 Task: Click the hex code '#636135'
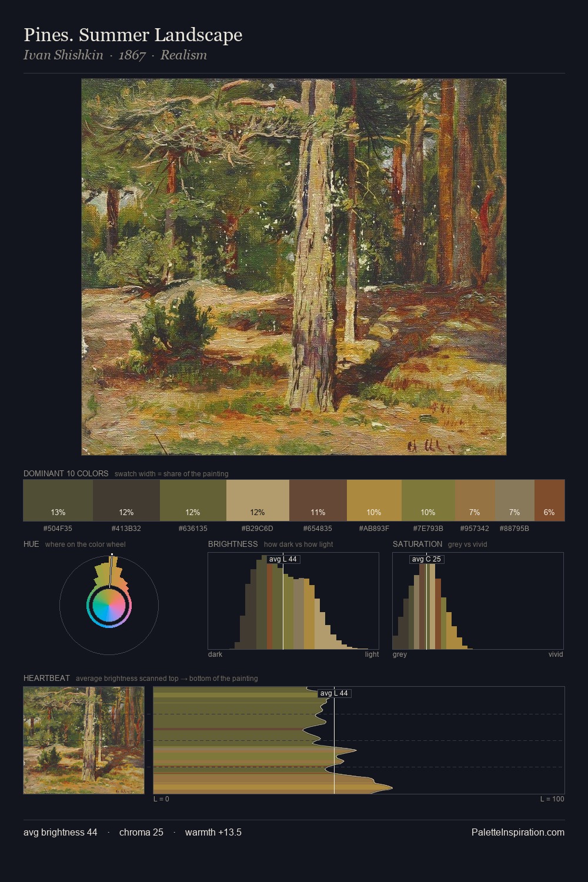pyautogui.click(x=193, y=529)
